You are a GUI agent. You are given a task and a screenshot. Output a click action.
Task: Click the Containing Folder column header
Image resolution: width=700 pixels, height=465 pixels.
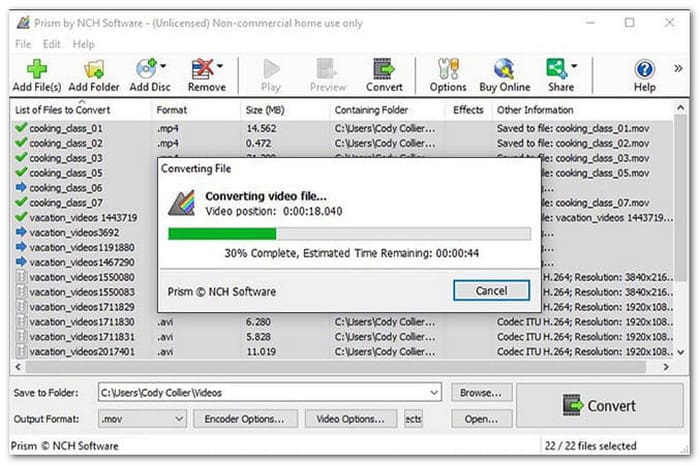(x=371, y=110)
